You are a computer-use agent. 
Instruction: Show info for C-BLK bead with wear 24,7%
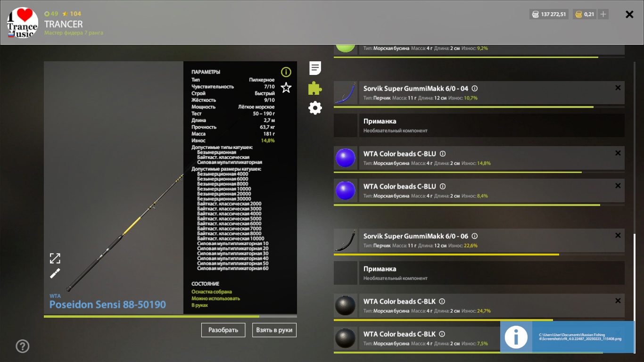[x=442, y=301]
